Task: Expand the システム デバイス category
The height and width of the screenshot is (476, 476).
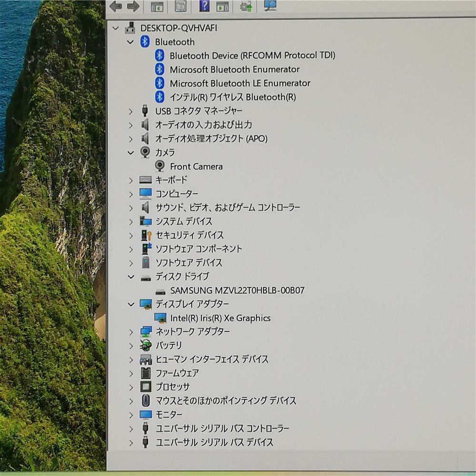Action: coord(131,222)
